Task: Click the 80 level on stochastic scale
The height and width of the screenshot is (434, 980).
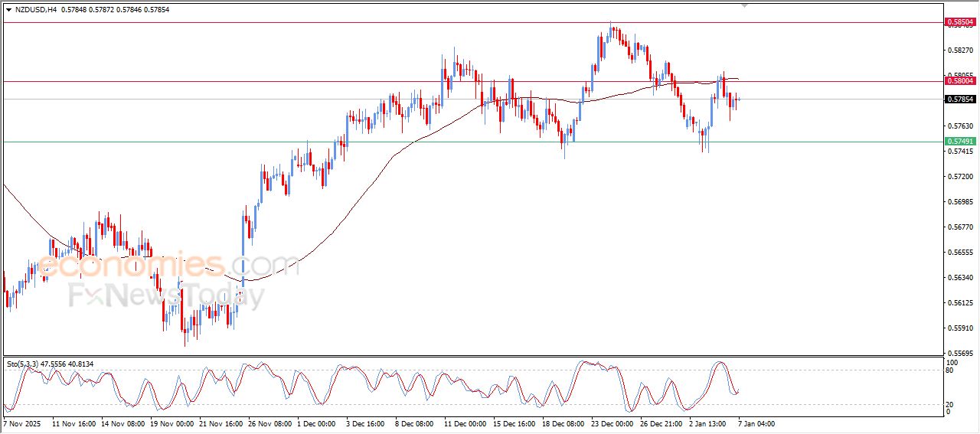Action: (952, 370)
